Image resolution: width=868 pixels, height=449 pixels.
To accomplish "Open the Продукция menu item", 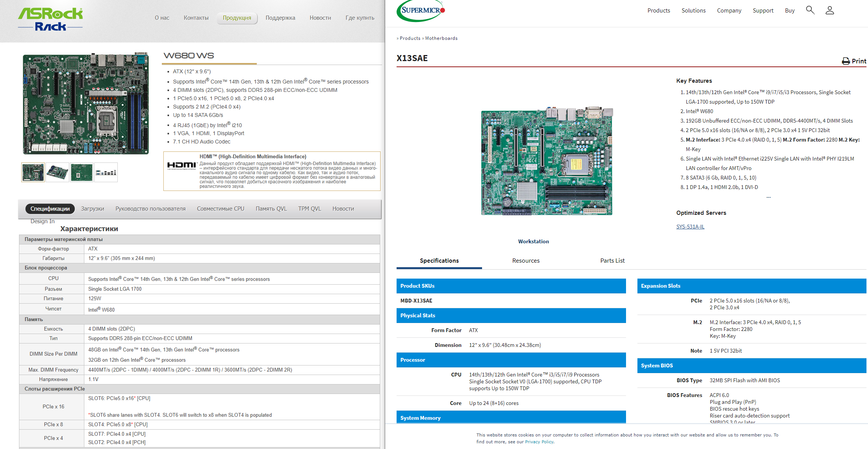I will click(x=237, y=18).
